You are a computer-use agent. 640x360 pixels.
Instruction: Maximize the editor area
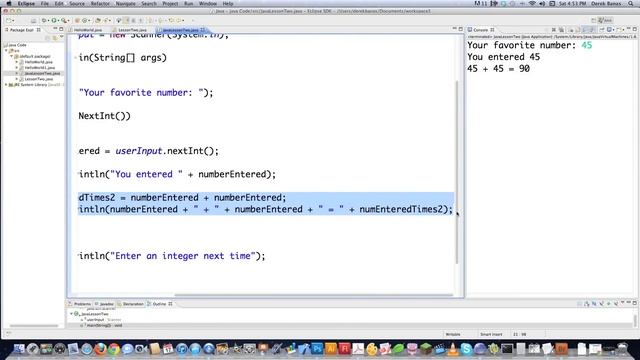coord(461,29)
